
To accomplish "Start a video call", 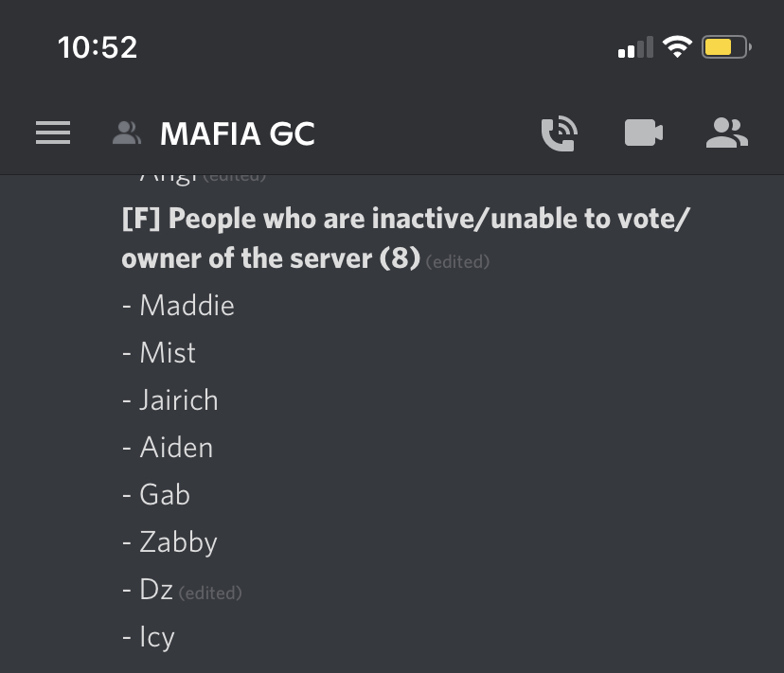I will click(644, 133).
